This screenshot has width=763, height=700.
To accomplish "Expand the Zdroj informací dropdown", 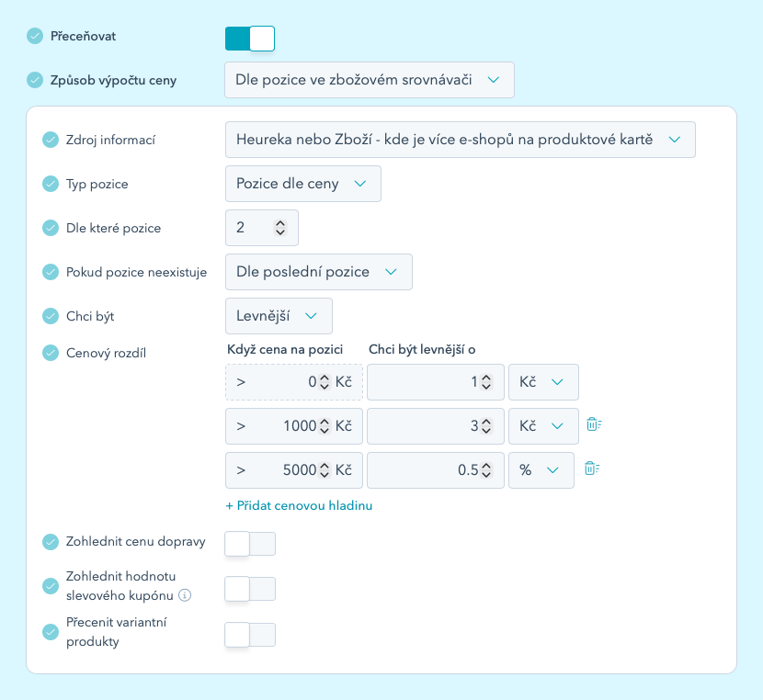I will coord(461,140).
